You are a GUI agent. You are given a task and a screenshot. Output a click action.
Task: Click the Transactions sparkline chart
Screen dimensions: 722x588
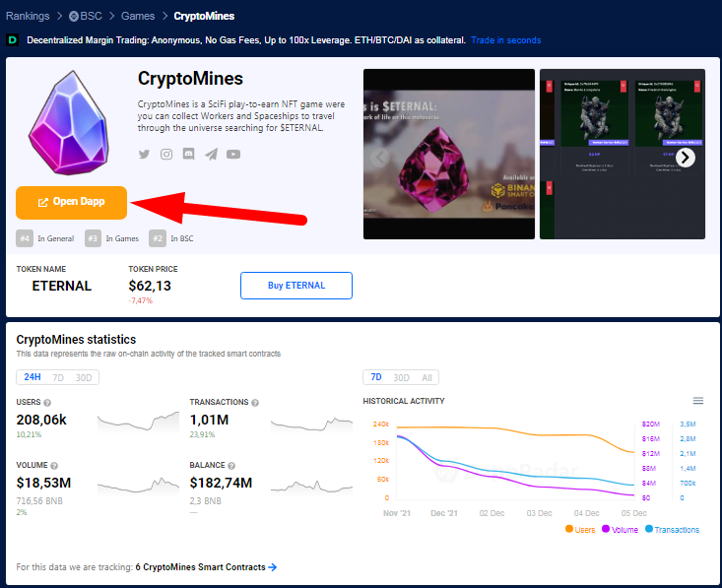point(311,424)
